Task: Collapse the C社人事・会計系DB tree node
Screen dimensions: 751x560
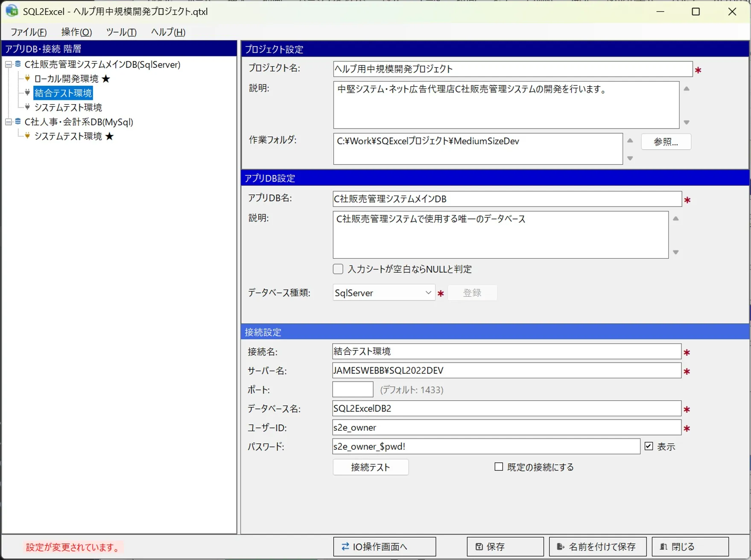Action: tap(8, 122)
